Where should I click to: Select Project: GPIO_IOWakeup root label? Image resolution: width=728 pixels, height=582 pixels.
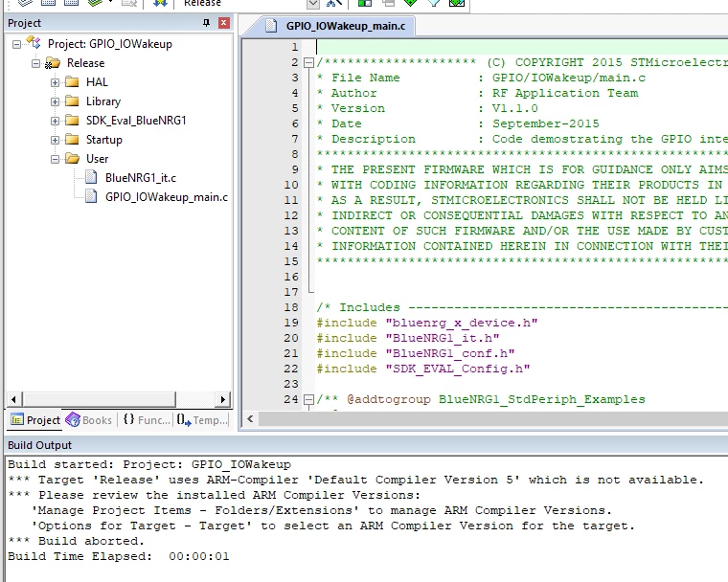110,44
